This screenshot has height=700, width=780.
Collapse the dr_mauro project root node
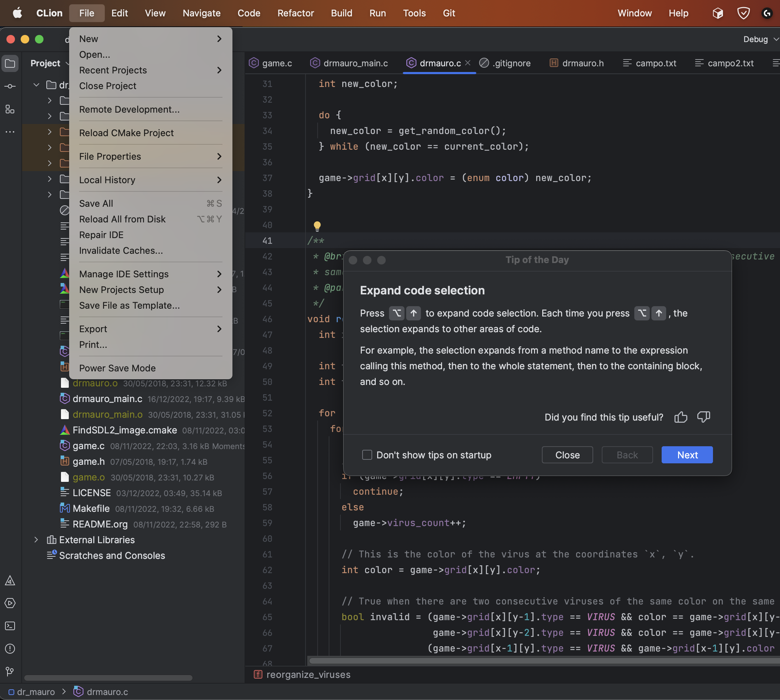(36, 85)
